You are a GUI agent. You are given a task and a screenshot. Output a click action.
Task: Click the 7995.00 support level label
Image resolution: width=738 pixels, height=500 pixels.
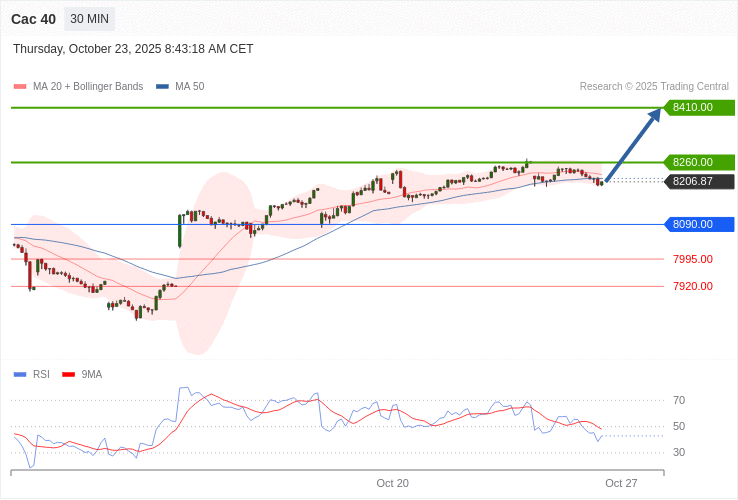[692, 259]
